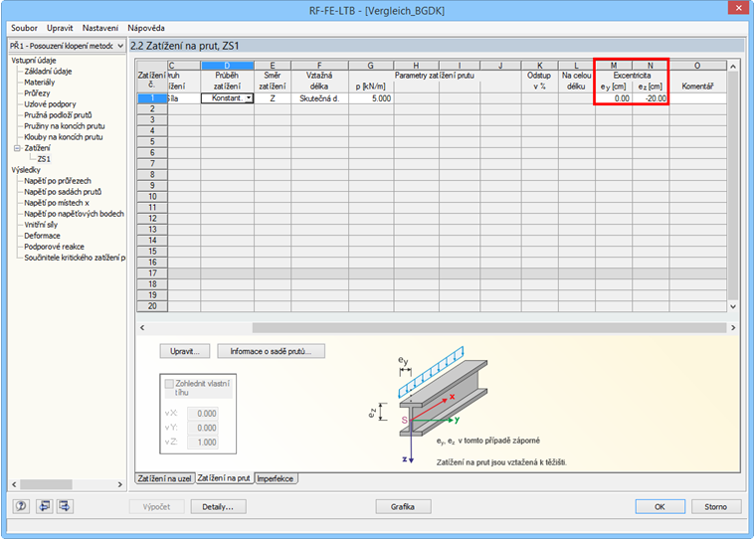Open the Detaily... dialog
This screenshot has height=539, width=756.
click(x=218, y=507)
